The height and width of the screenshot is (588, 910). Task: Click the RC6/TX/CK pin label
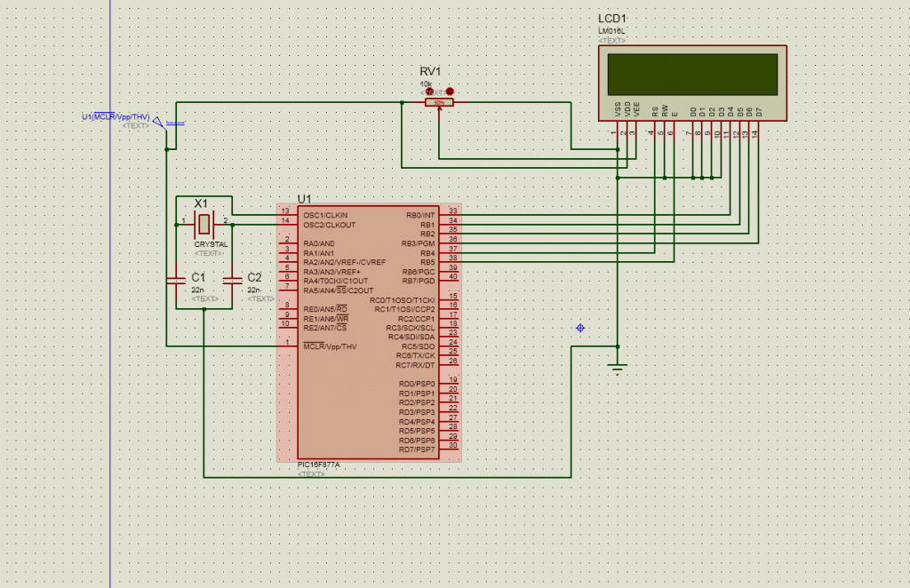coord(416,355)
